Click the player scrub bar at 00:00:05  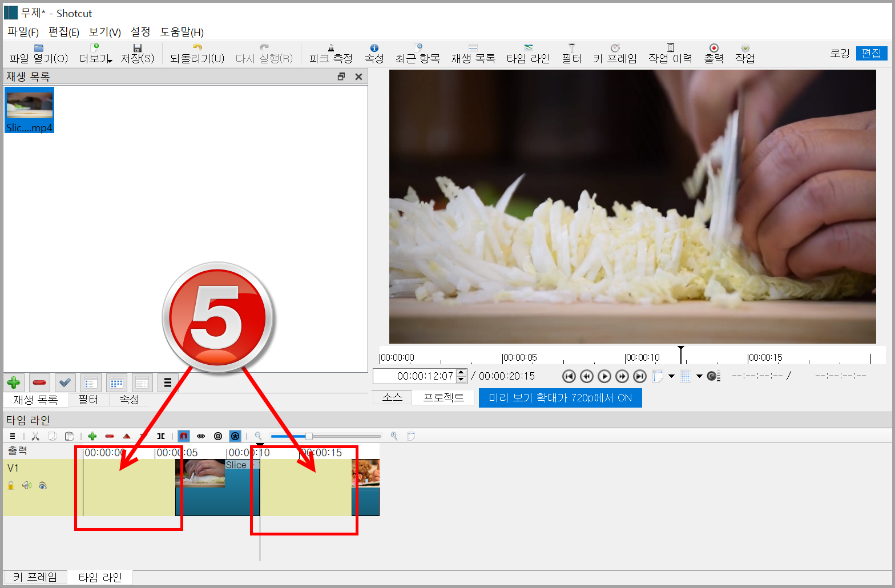pyautogui.click(x=503, y=358)
